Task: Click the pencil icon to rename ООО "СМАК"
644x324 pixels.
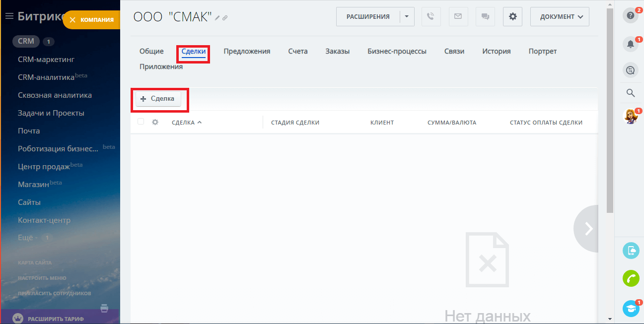Action: click(217, 18)
